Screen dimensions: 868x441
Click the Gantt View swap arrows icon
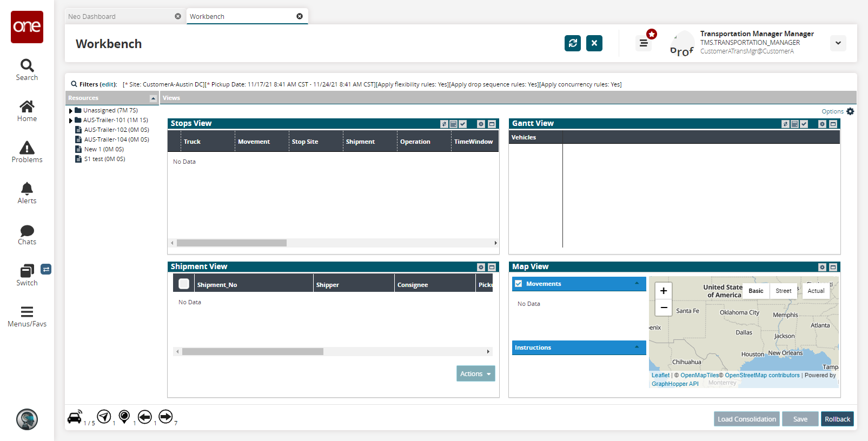pos(786,124)
